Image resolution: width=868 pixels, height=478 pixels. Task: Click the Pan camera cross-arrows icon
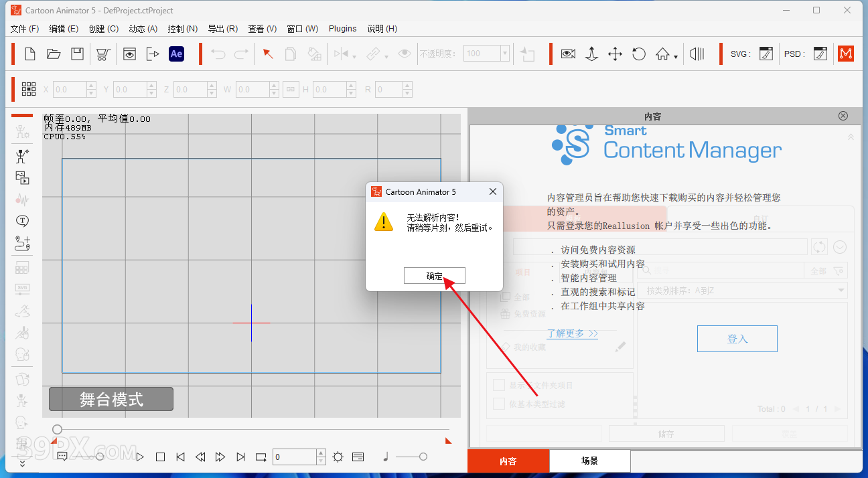click(x=615, y=54)
